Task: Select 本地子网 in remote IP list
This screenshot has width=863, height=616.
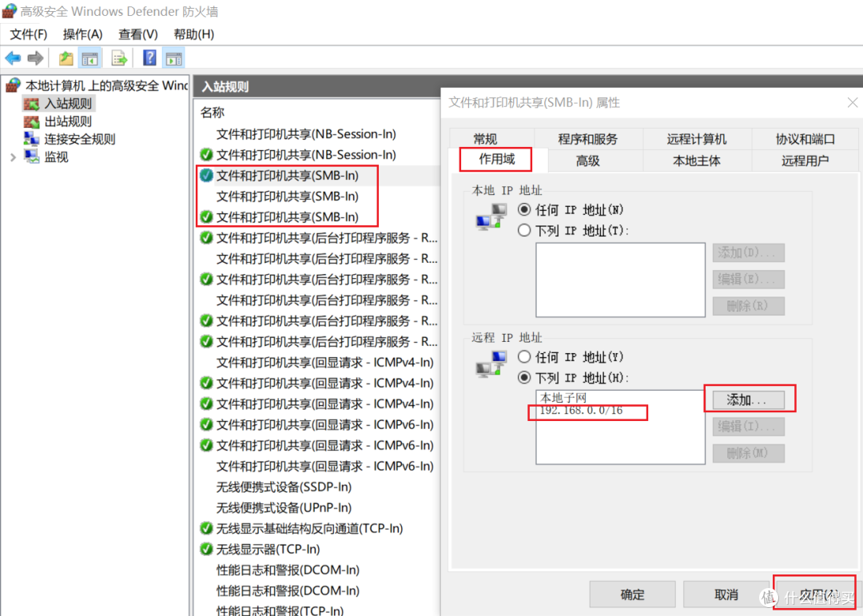Action: [563, 397]
